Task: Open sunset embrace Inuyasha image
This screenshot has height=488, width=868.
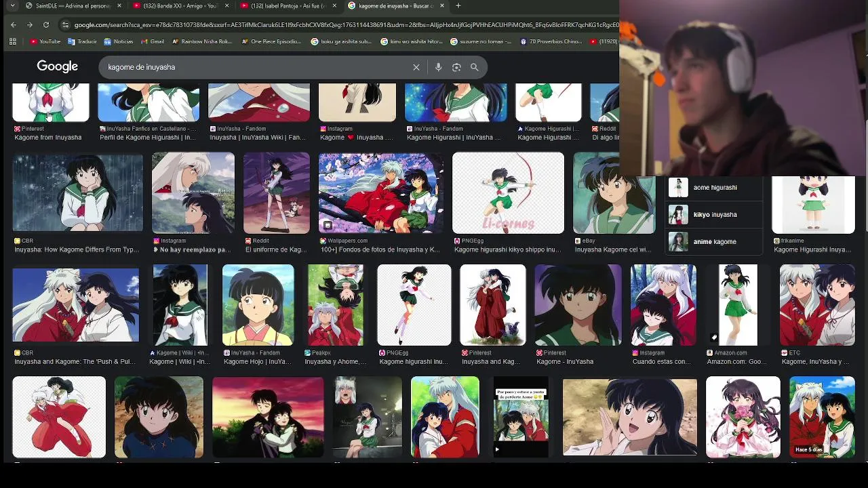Action: click(269, 417)
